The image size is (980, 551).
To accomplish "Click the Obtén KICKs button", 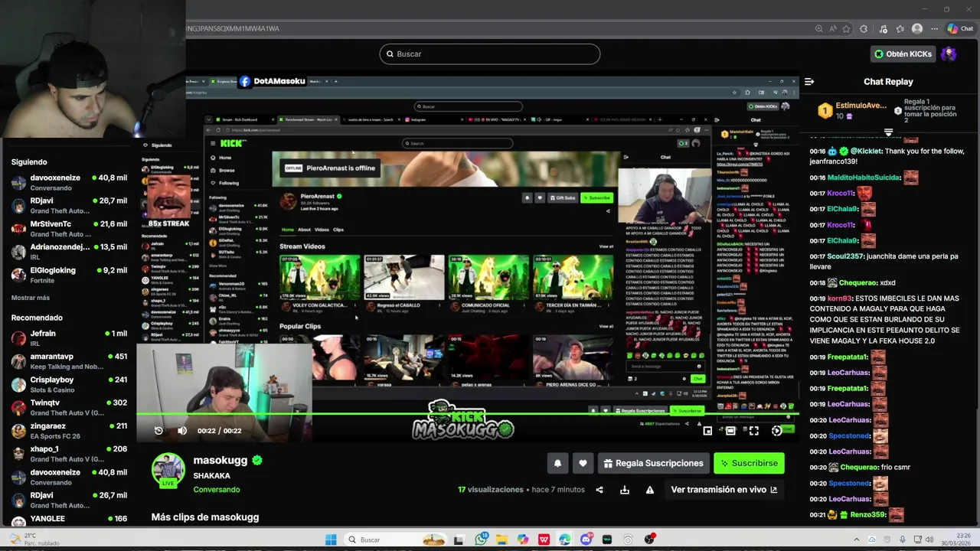I will [903, 54].
